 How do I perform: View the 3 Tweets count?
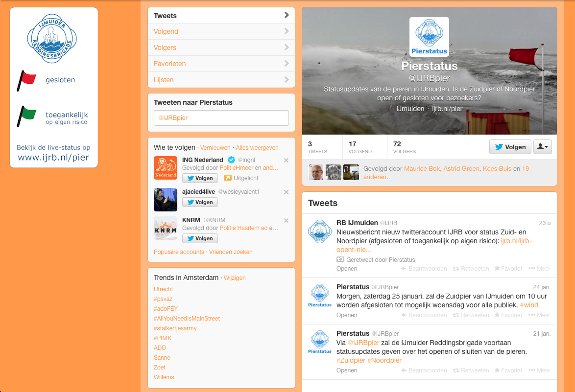click(317, 147)
